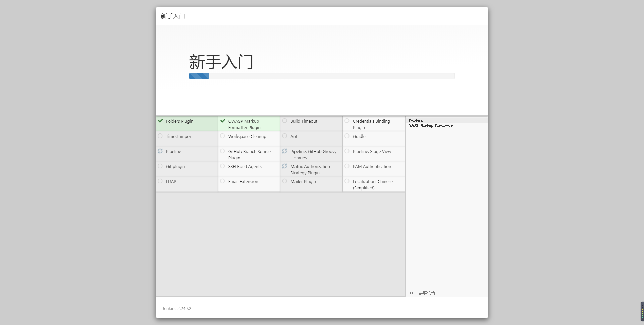Viewport: 644px width, 325px height.
Task: Click the Pipeline: GitHub Groovy Libraries label
Action: coord(314,155)
